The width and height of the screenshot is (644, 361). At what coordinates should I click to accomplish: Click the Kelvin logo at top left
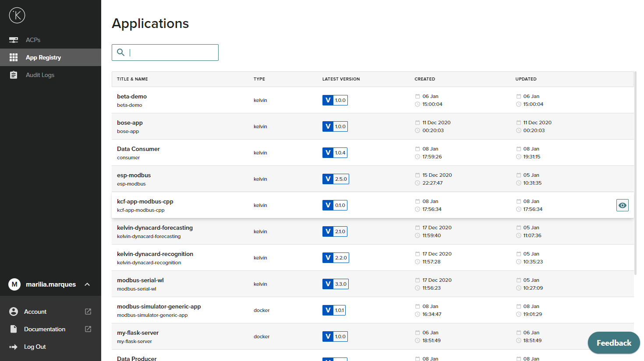17,15
